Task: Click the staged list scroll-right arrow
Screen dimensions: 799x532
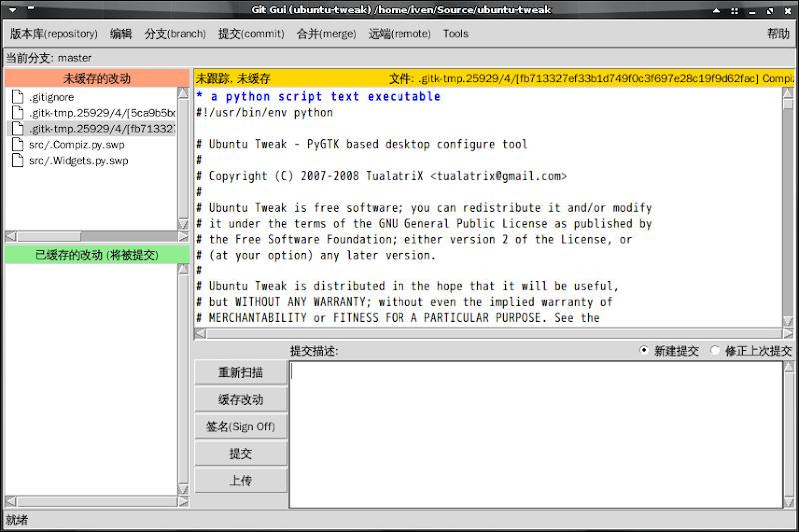Action: click(184, 502)
